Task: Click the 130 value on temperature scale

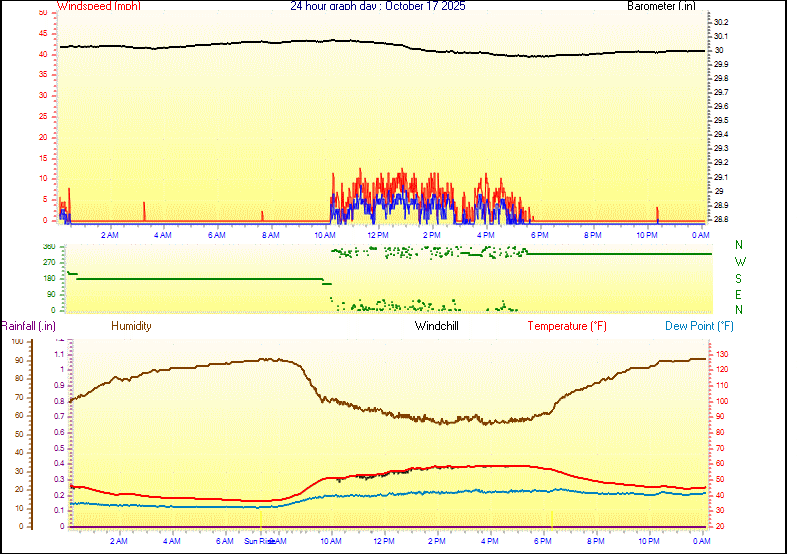Action: (x=722, y=354)
